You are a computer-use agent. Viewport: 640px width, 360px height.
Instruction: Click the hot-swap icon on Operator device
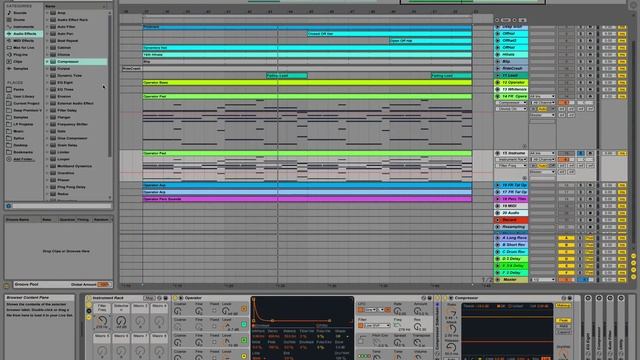pos(424,298)
